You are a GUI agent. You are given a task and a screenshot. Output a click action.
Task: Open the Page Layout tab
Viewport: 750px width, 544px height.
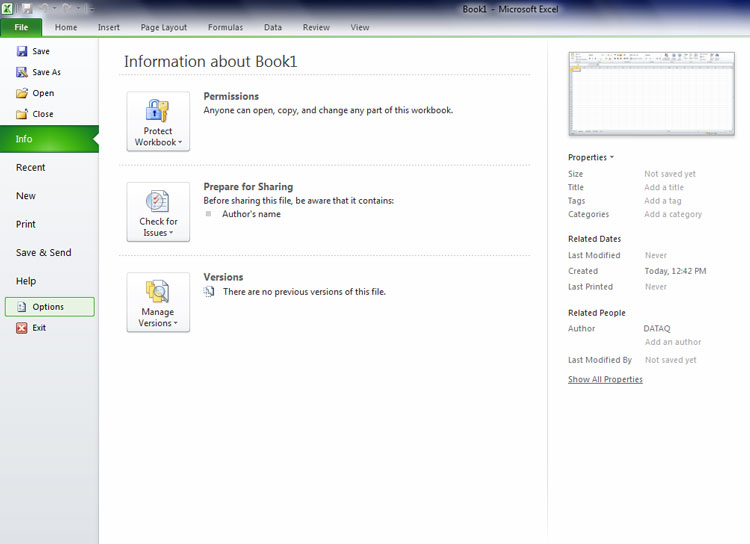tap(164, 27)
